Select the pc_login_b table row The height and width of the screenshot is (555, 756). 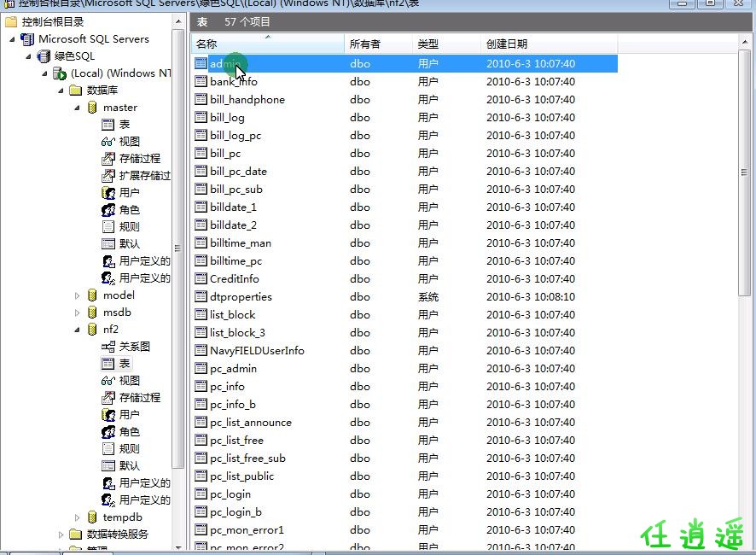click(x=405, y=511)
